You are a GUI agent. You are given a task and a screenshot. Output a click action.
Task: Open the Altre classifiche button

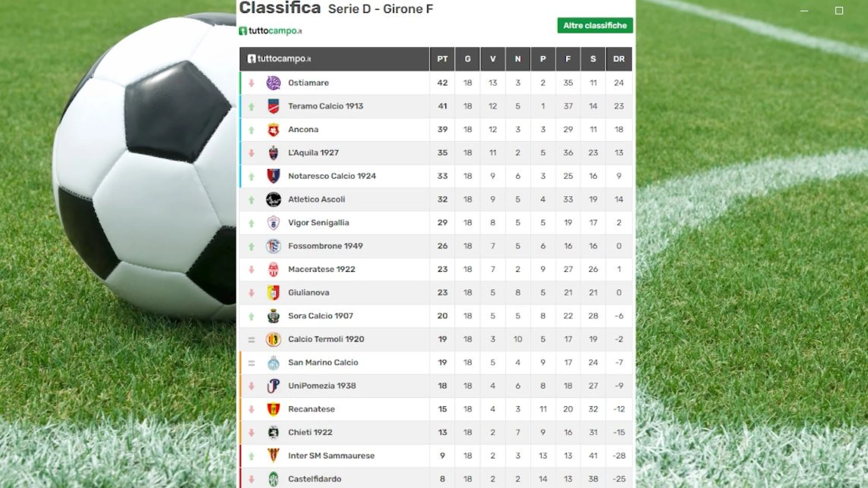point(594,26)
